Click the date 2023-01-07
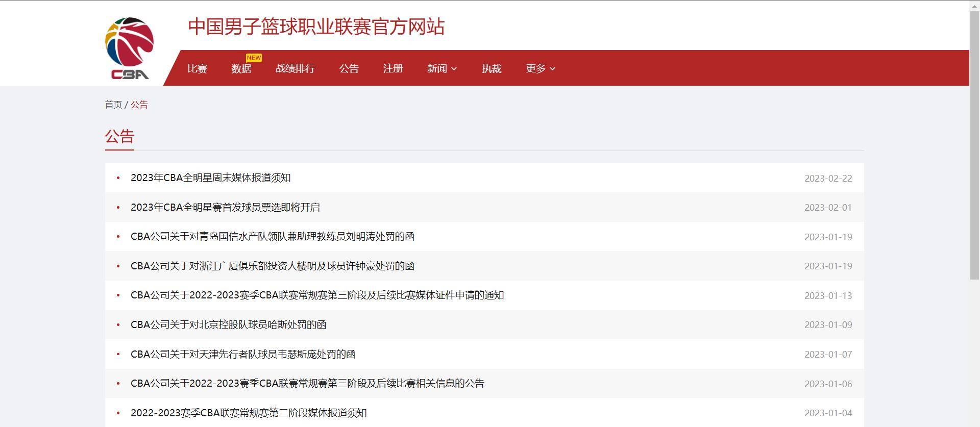This screenshot has height=427, width=980. 828,354
